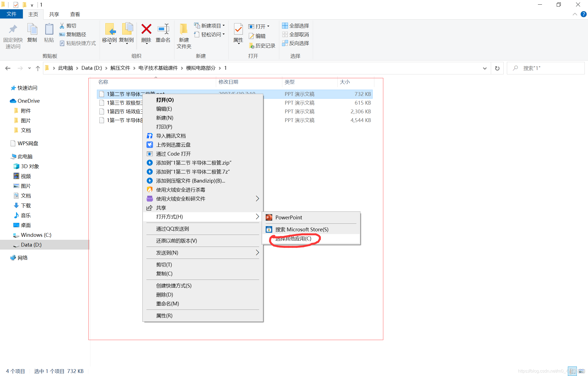Click the Cut scissors item
Viewport: 588px width, 376px height.
(68, 26)
